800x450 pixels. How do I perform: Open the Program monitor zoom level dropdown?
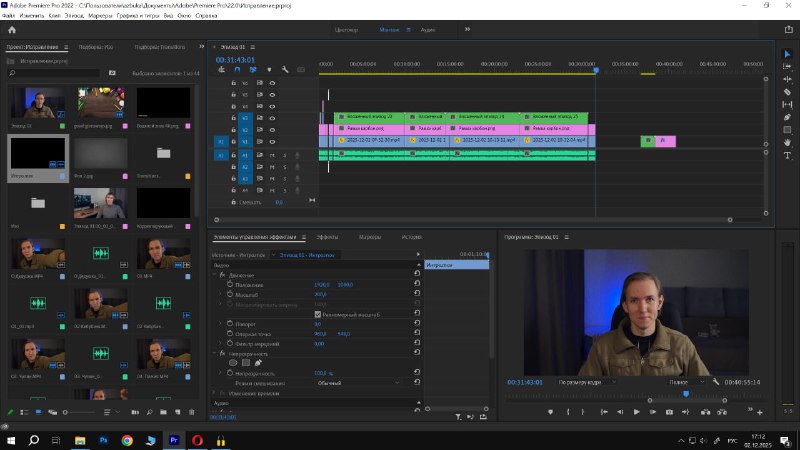click(584, 382)
